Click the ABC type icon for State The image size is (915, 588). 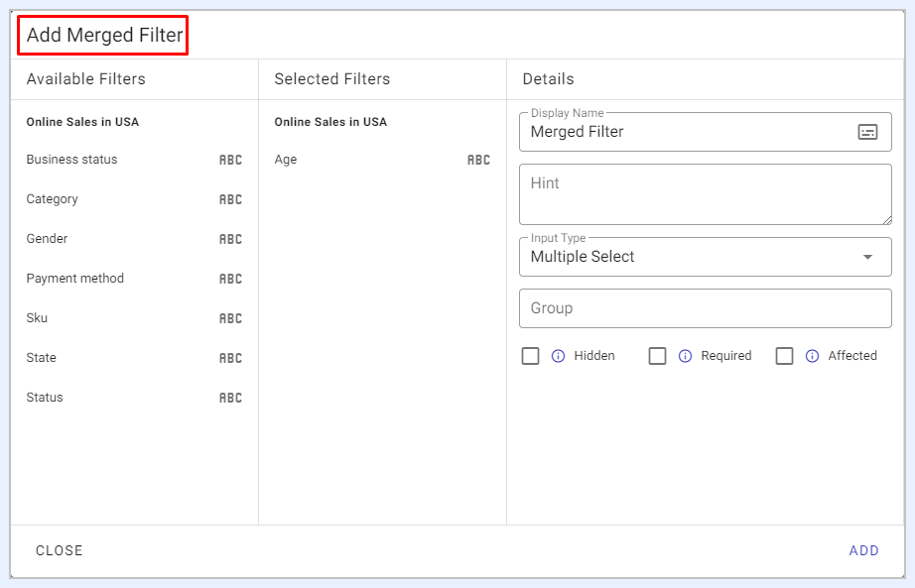230,358
